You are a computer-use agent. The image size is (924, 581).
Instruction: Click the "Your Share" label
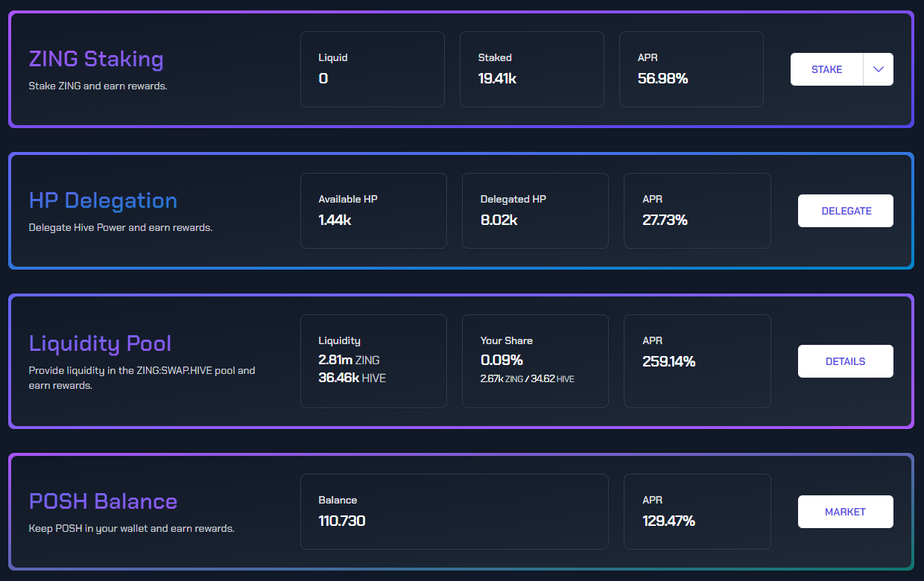pyautogui.click(x=506, y=340)
